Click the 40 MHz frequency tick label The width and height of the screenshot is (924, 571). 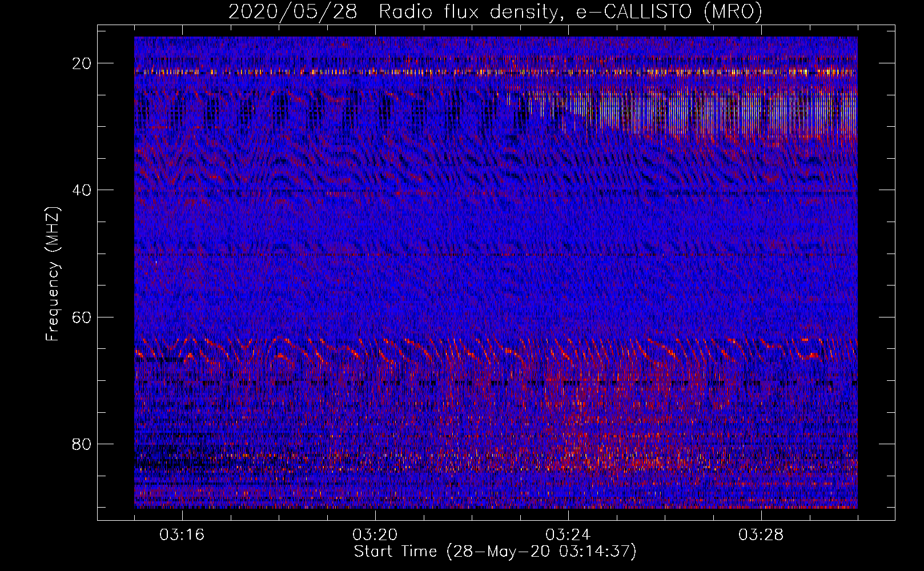point(82,190)
